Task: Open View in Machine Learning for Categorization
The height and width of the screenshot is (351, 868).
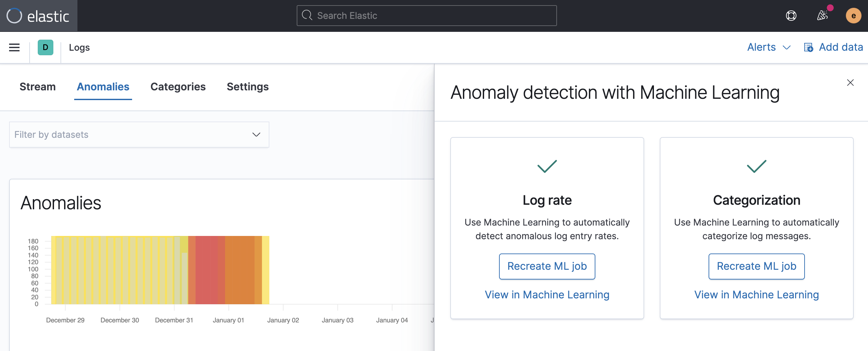Action: 756,294
